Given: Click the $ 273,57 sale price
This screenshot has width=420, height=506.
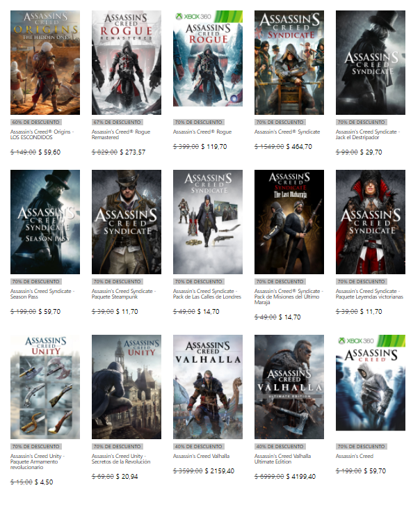Looking at the screenshot, I should pyautogui.click(x=137, y=152).
